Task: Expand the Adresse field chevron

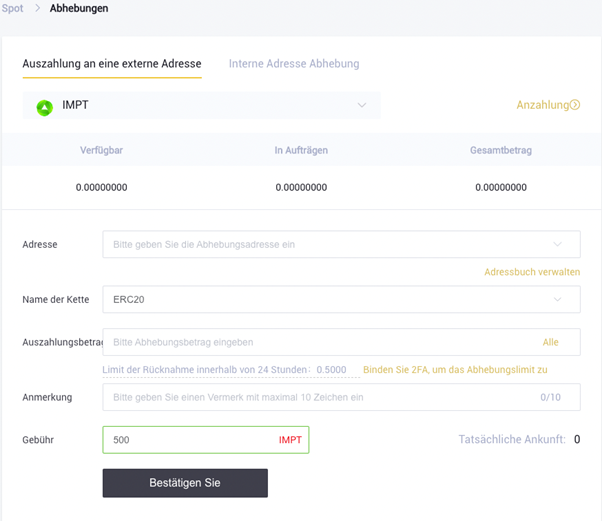Action: point(557,244)
